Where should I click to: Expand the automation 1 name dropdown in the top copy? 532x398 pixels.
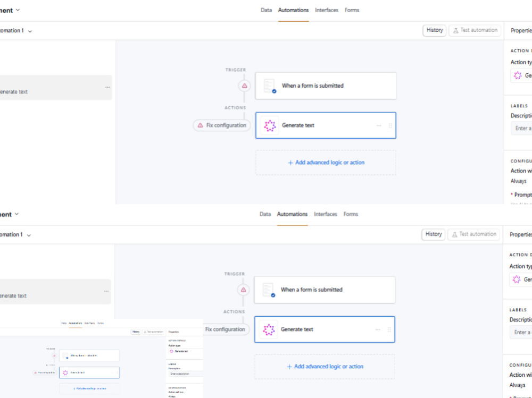point(30,31)
